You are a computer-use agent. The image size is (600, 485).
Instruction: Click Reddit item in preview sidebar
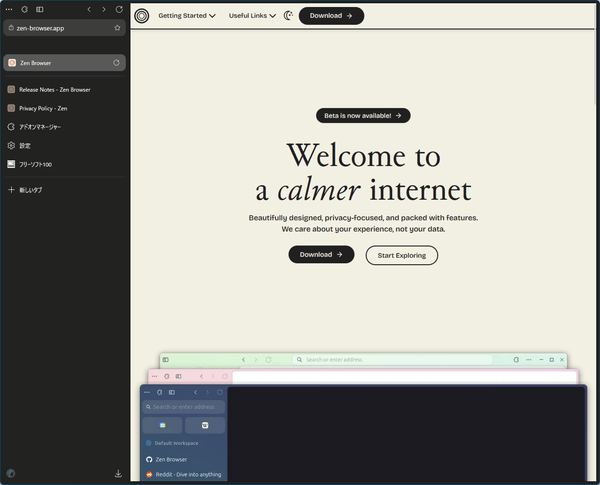(184, 475)
